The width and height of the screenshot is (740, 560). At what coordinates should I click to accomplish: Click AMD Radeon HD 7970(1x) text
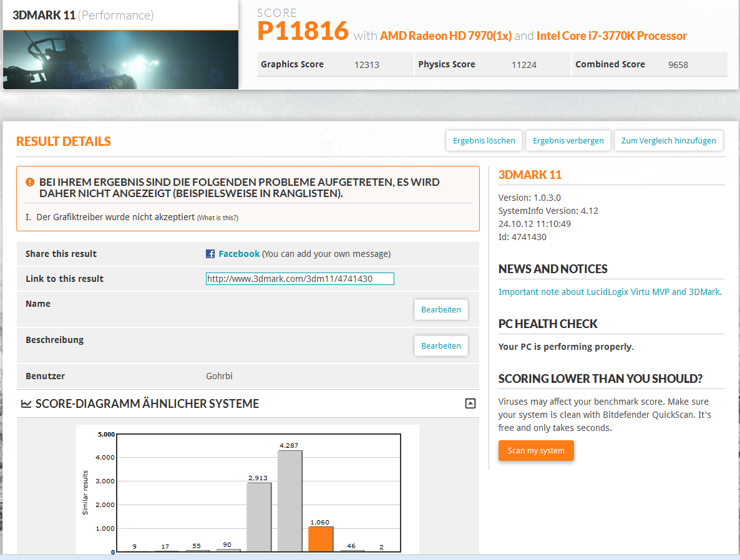click(445, 36)
